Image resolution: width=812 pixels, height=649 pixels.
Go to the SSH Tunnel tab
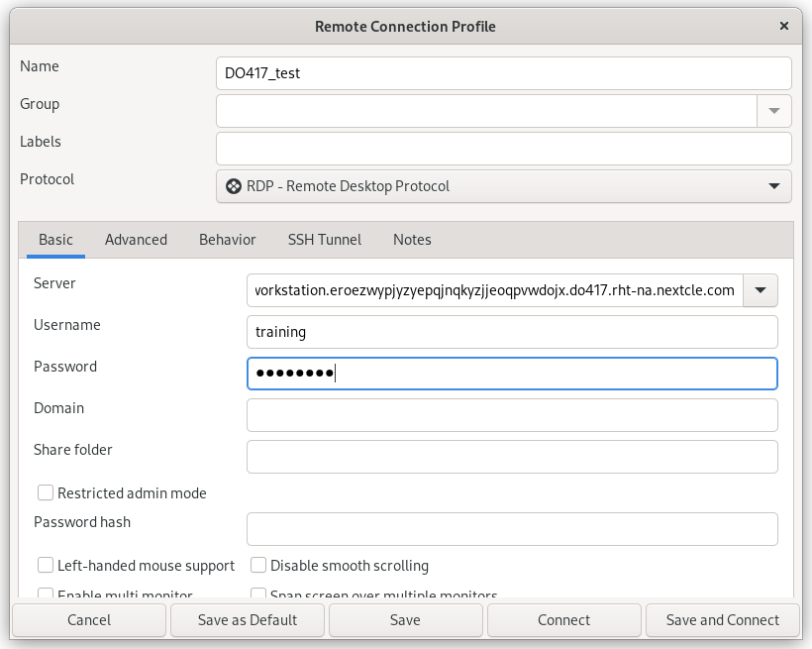pos(324,240)
